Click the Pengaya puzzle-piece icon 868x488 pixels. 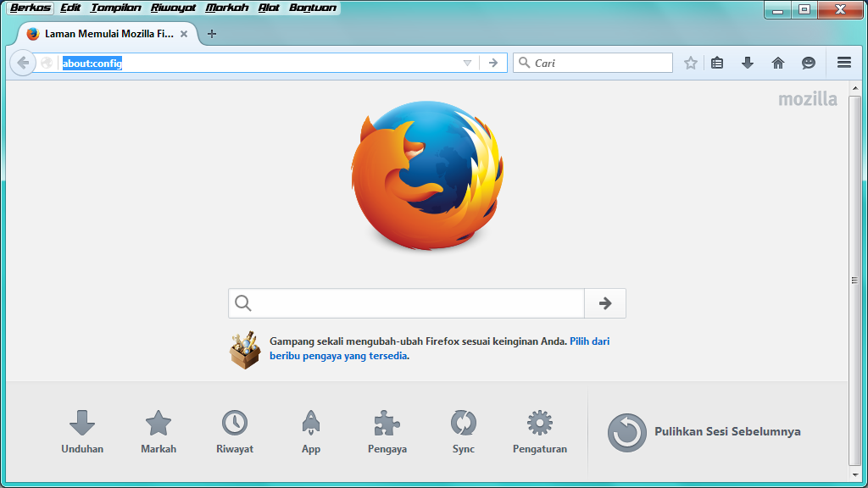click(387, 421)
